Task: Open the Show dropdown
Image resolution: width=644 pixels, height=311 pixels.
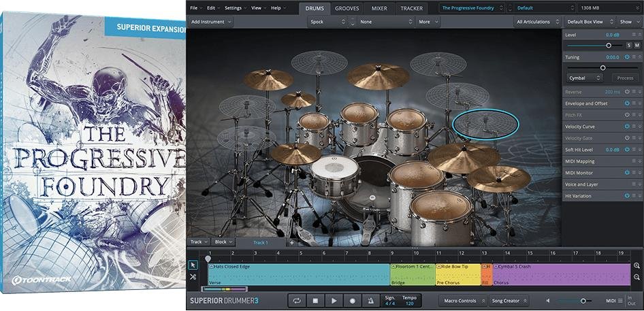Action: (x=629, y=22)
